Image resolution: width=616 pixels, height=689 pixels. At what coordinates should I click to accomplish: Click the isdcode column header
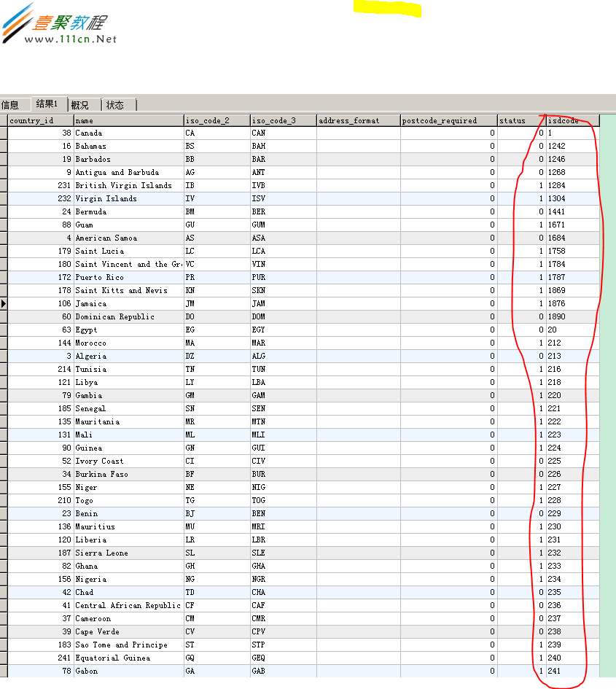click(573, 120)
